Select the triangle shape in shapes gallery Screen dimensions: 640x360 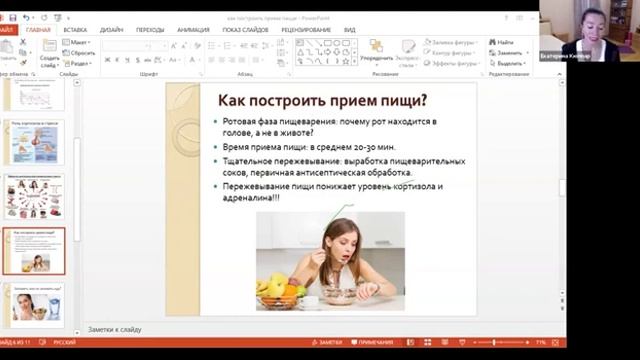300,52
